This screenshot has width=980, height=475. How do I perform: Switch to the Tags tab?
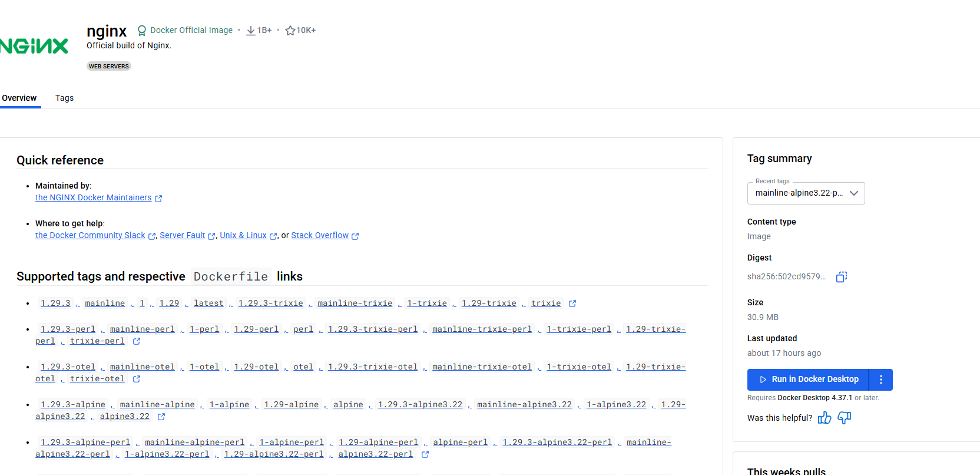65,98
